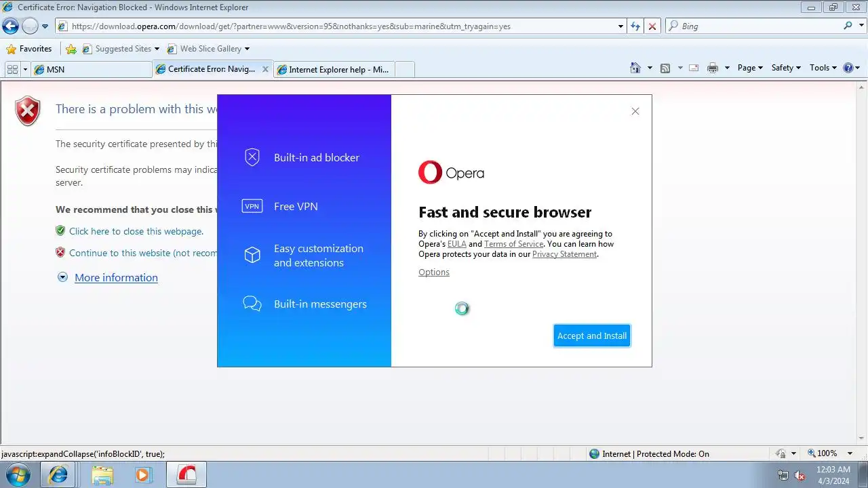Close the Certificate Error tab

[x=265, y=69]
